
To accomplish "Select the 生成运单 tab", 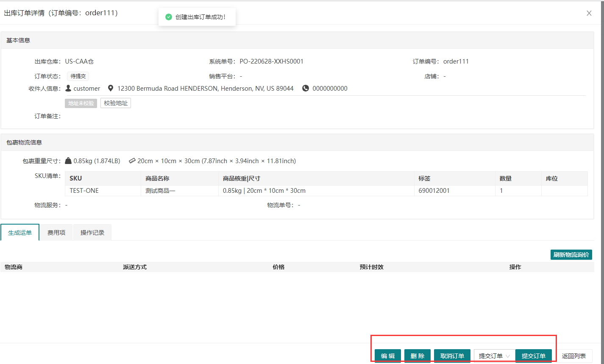I will click(x=20, y=233).
